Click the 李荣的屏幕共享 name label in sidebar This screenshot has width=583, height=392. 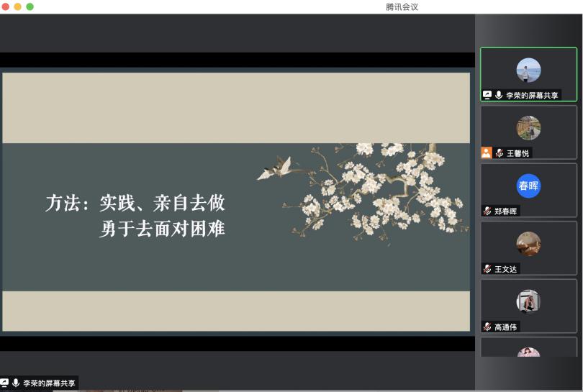pos(532,95)
